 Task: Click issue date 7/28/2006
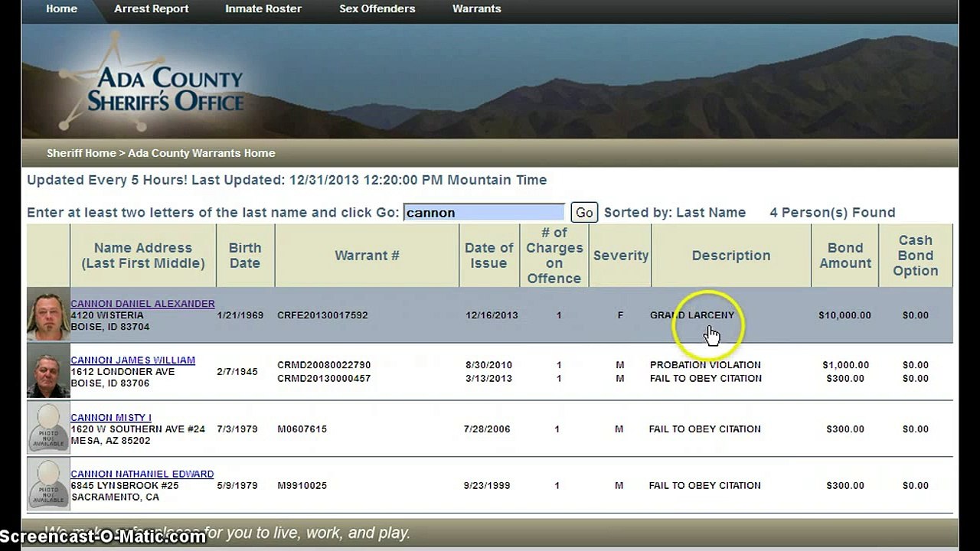click(487, 429)
